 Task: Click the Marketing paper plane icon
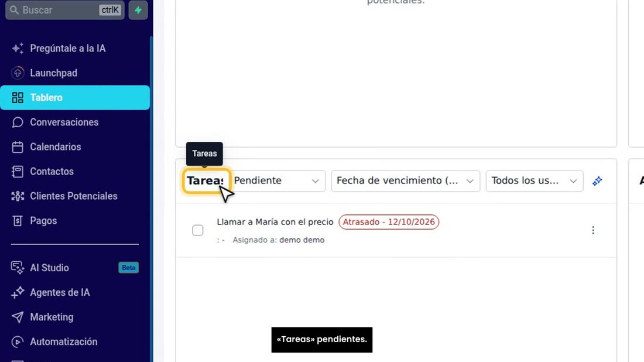click(17, 317)
